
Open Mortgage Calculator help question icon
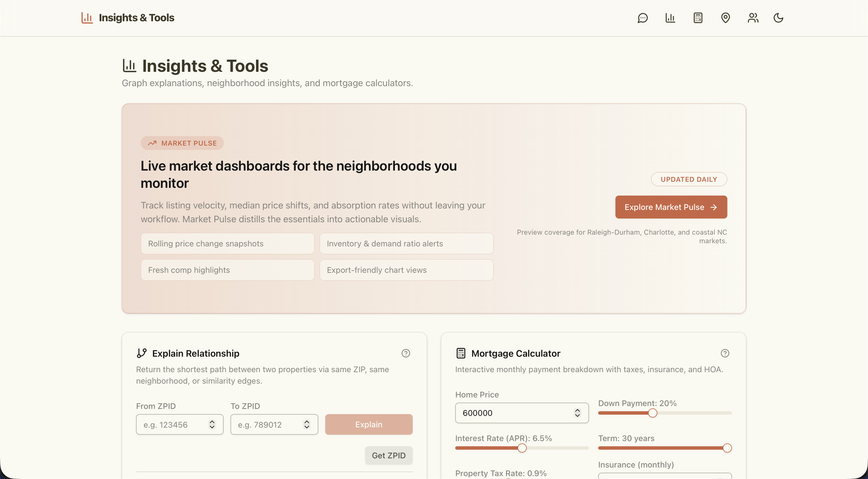(x=725, y=353)
